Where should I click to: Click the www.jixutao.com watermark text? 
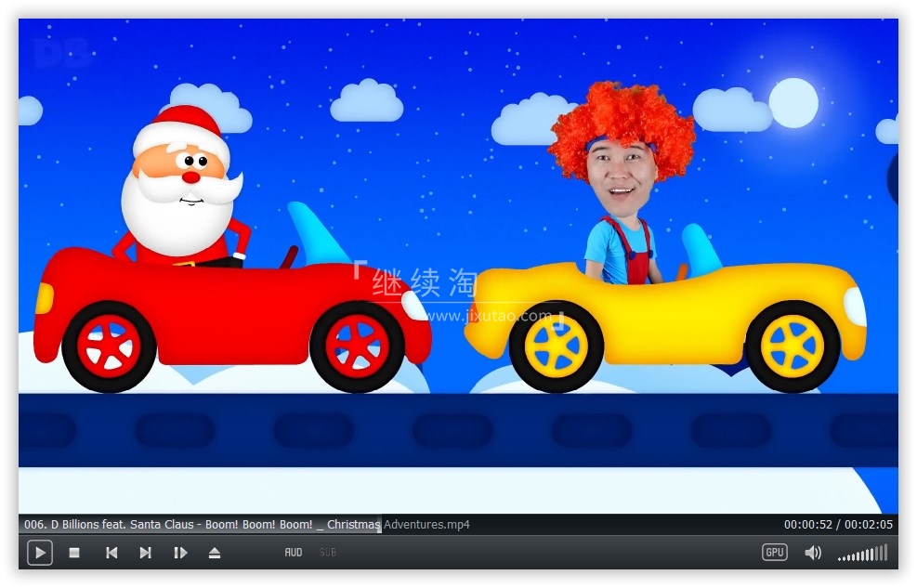490,316
